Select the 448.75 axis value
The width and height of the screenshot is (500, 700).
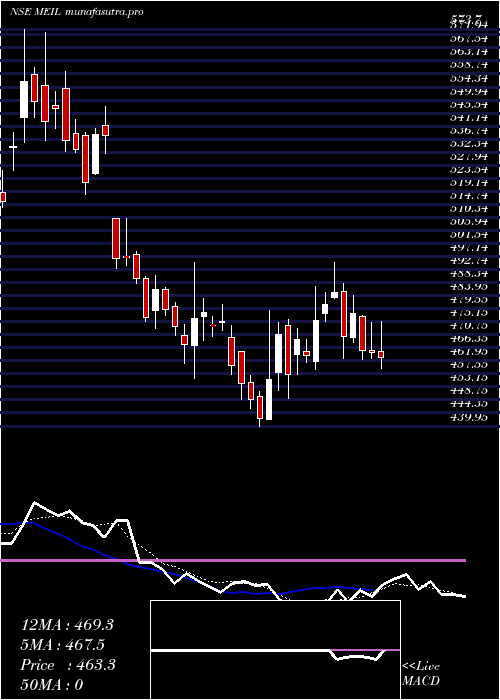click(x=469, y=392)
